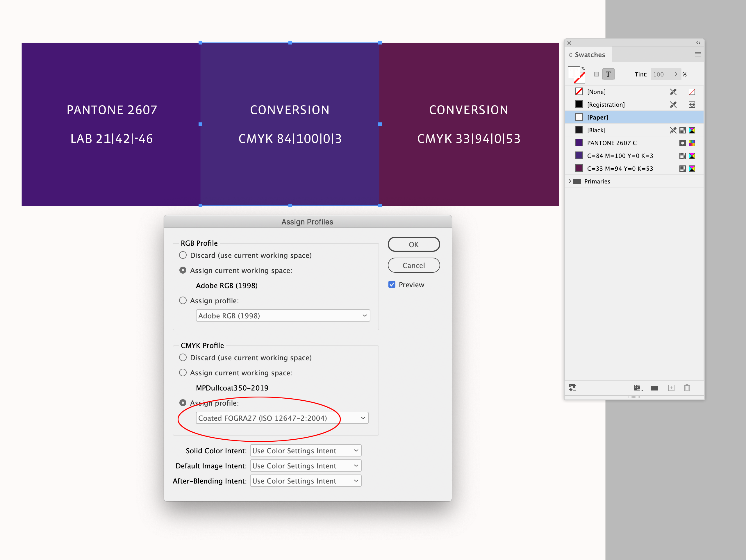This screenshot has width=746, height=560.
Task: Delete the selected swatch
Action: [x=687, y=388]
